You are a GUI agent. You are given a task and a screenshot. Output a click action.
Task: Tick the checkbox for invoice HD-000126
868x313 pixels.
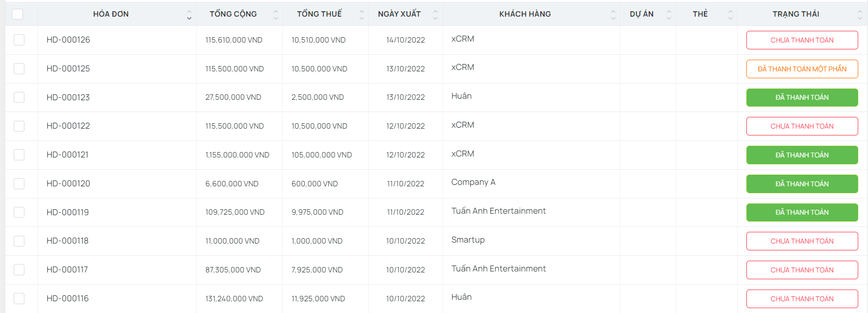pos(19,40)
